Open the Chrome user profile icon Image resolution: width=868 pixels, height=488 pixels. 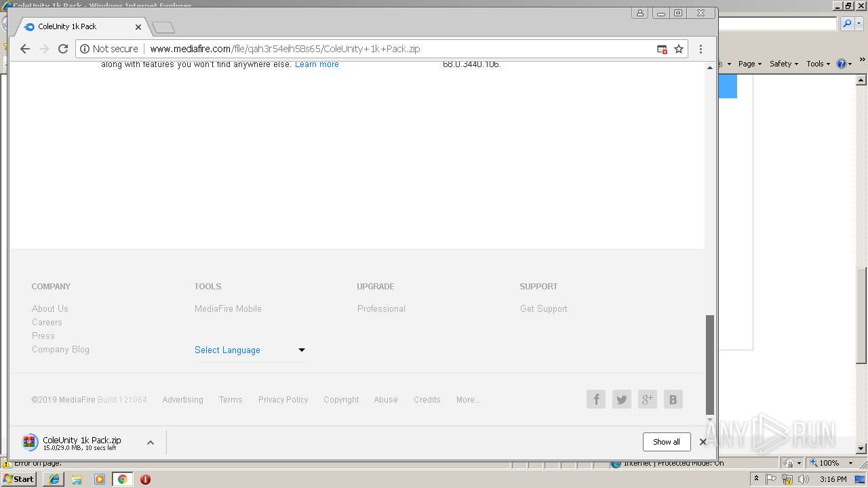pos(639,13)
